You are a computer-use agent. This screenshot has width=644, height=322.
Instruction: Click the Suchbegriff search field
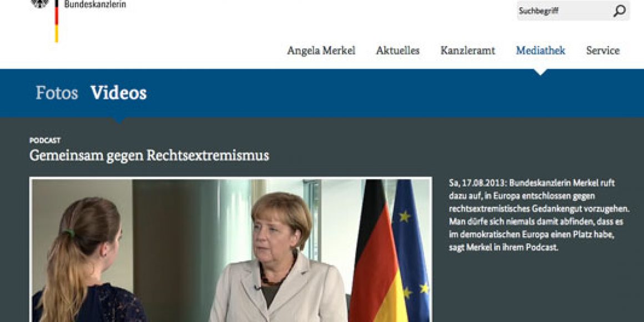(x=573, y=11)
